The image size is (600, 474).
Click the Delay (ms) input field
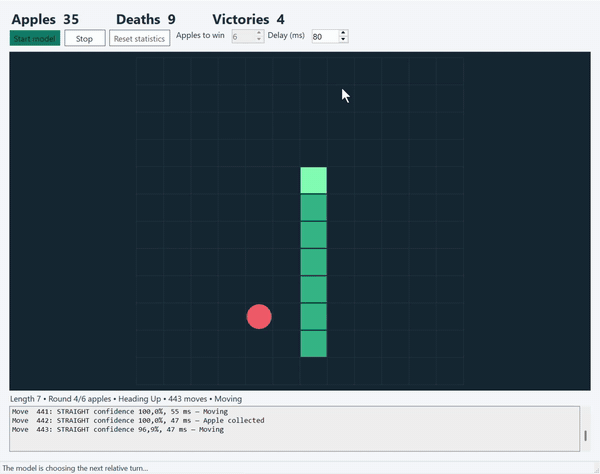tap(325, 36)
